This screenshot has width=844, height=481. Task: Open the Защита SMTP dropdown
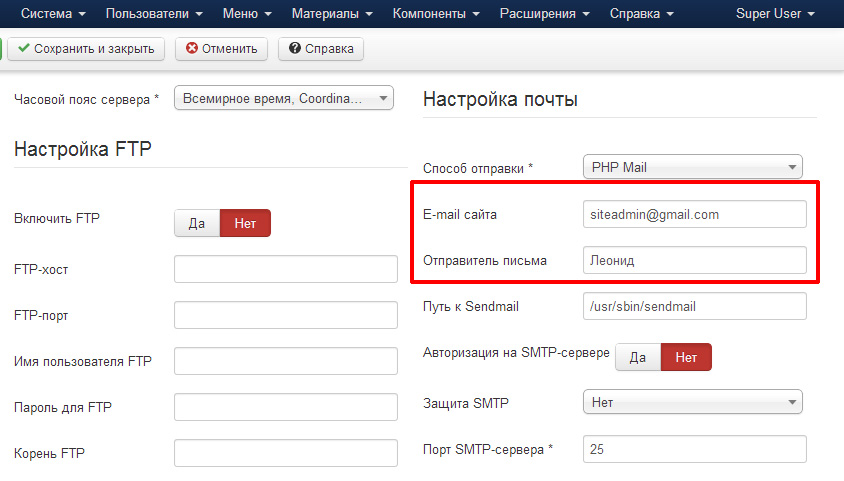coord(693,403)
